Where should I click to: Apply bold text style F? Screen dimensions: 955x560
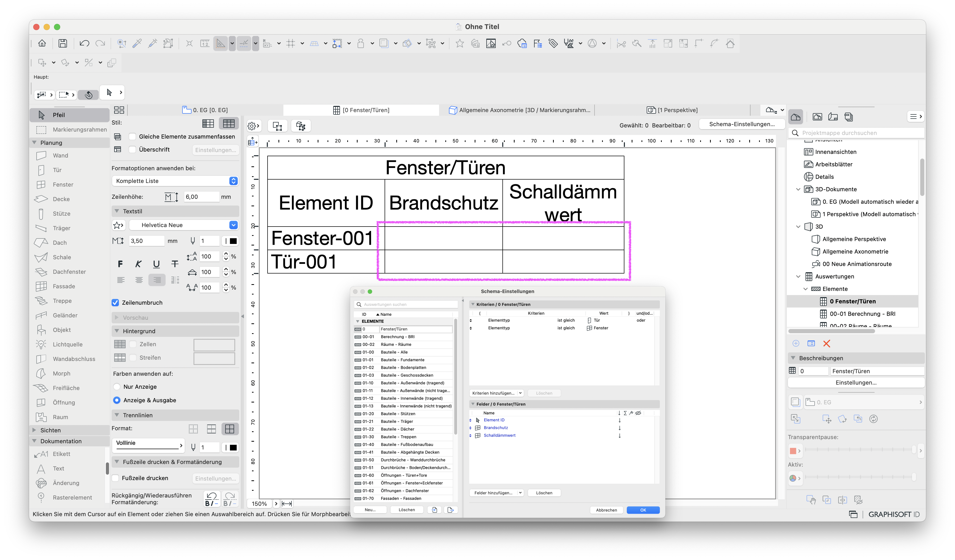click(120, 264)
